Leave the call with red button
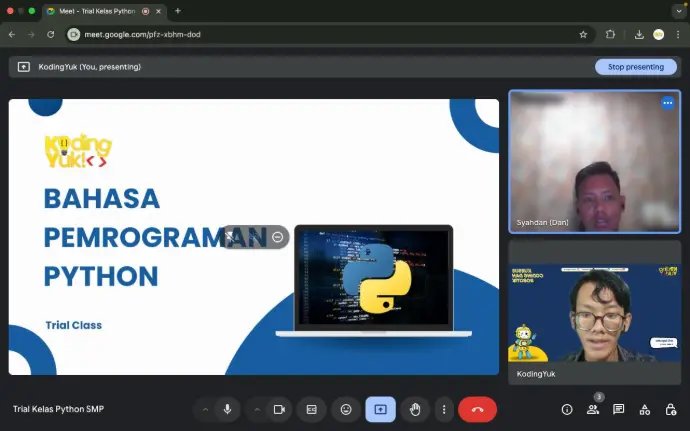The width and height of the screenshot is (690, 431). tap(477, 409)
